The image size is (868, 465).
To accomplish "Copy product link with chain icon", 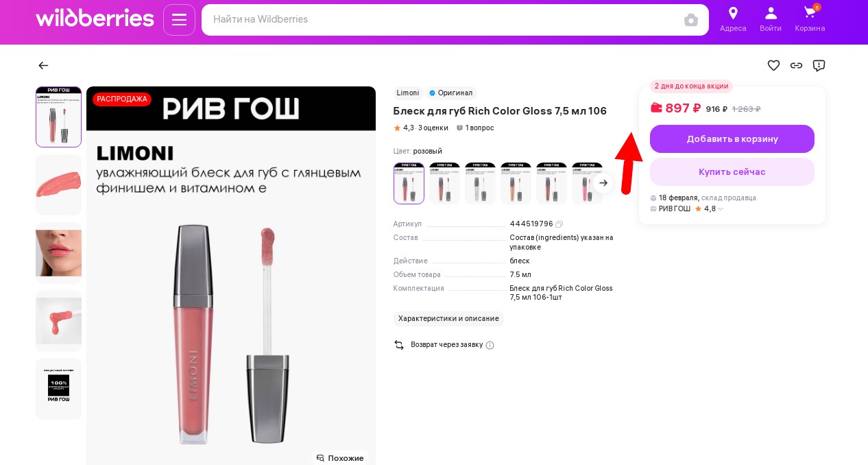I will tap(796, 65).
